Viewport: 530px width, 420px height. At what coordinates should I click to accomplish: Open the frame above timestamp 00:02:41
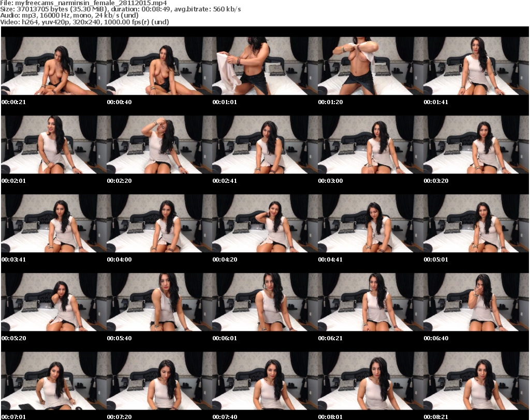tap(264, 144)
